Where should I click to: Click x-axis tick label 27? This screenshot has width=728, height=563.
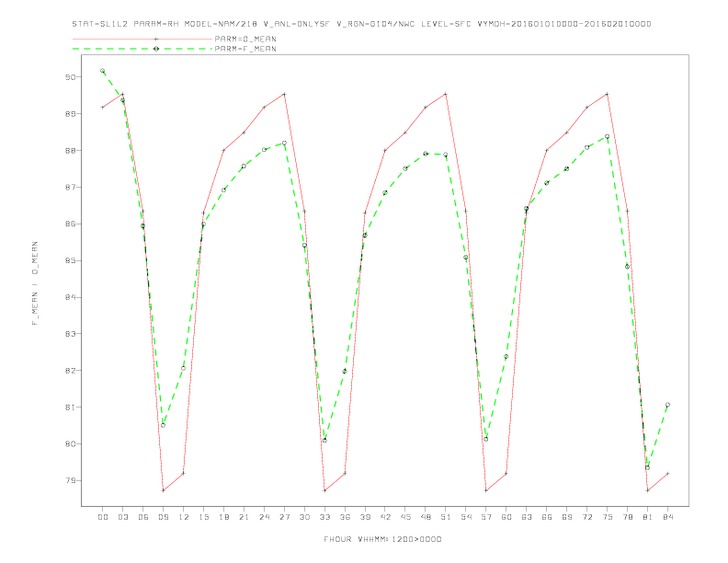click(284, 517)
